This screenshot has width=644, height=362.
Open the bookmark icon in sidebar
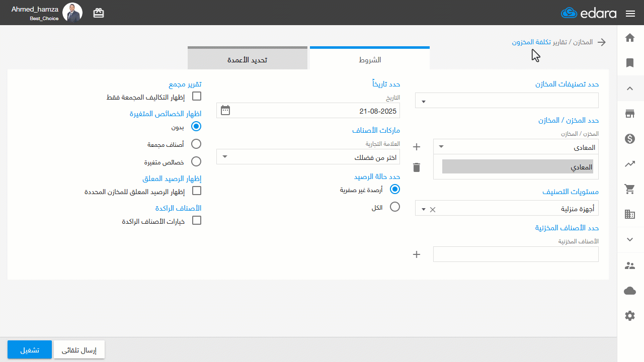[630, 63]
